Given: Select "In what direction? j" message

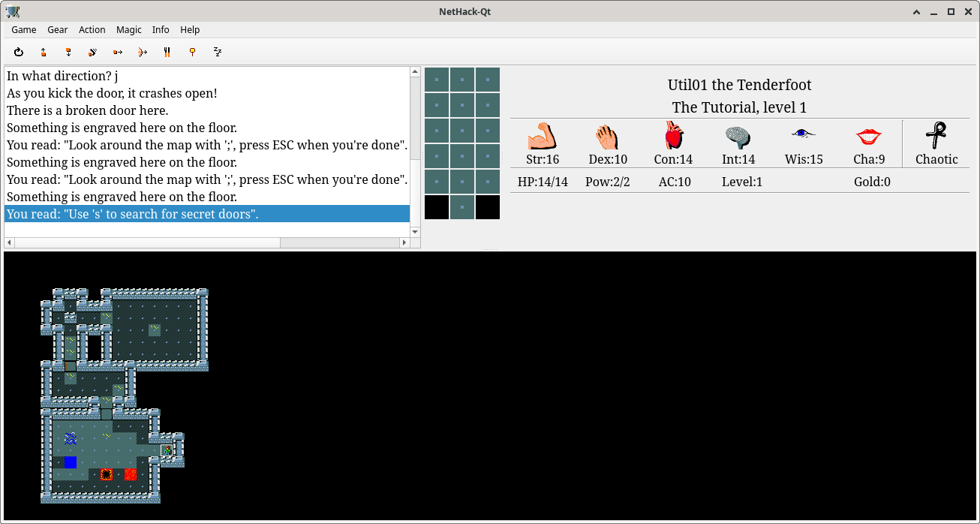Looking at the screenshot, I should pos(207,76).
